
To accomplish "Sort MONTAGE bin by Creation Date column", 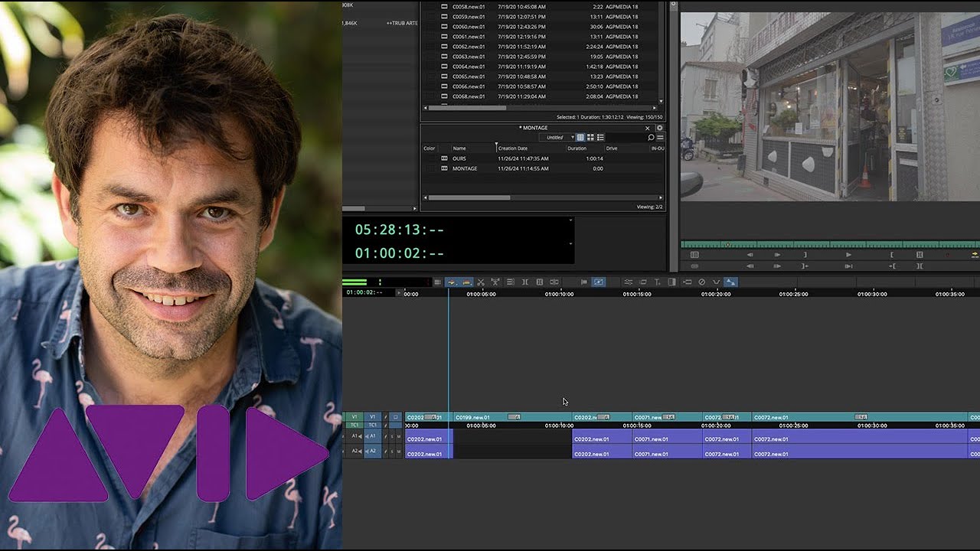I will coord(513,148).
